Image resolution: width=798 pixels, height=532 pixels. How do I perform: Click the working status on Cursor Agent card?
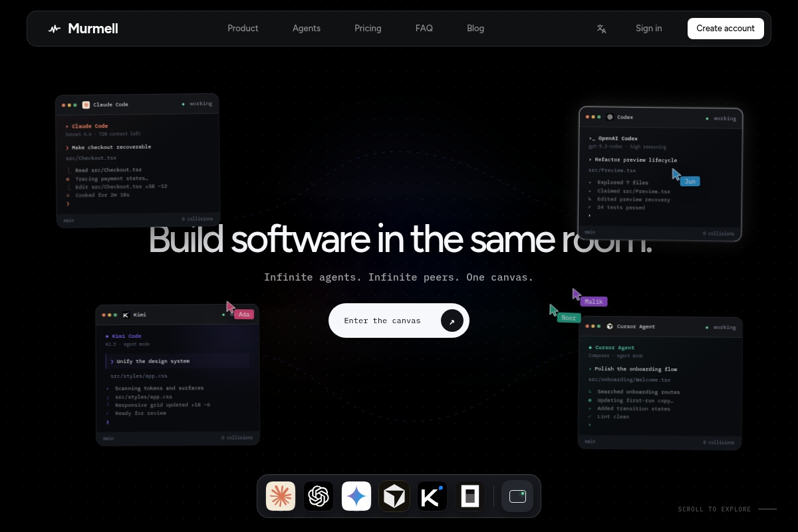click(x=721, y=327)
